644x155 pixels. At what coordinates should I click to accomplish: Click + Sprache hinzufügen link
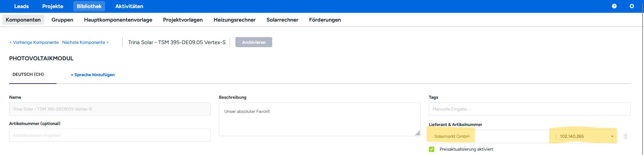pos(93,75)
